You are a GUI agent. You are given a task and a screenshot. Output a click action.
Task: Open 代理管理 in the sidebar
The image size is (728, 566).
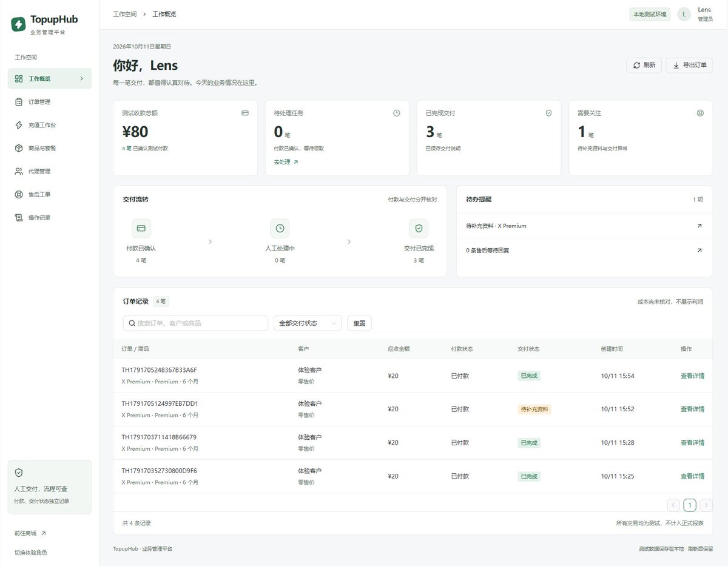(50, 171)
